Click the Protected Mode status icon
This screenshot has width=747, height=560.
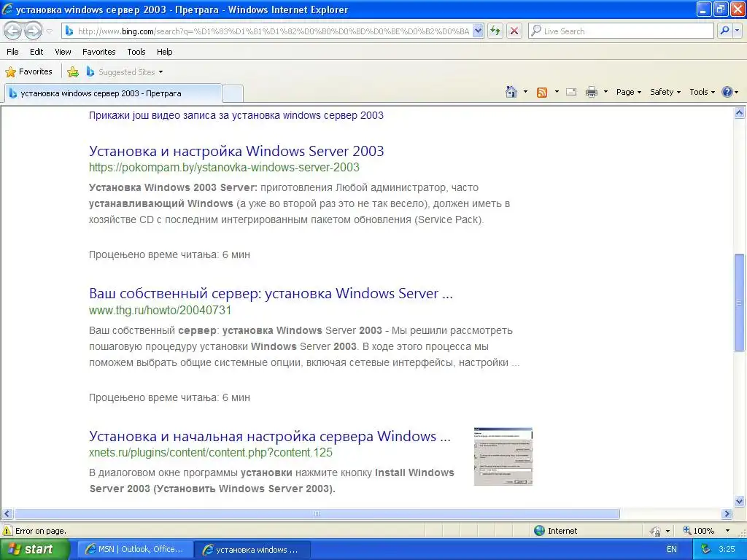coord(656,531)
